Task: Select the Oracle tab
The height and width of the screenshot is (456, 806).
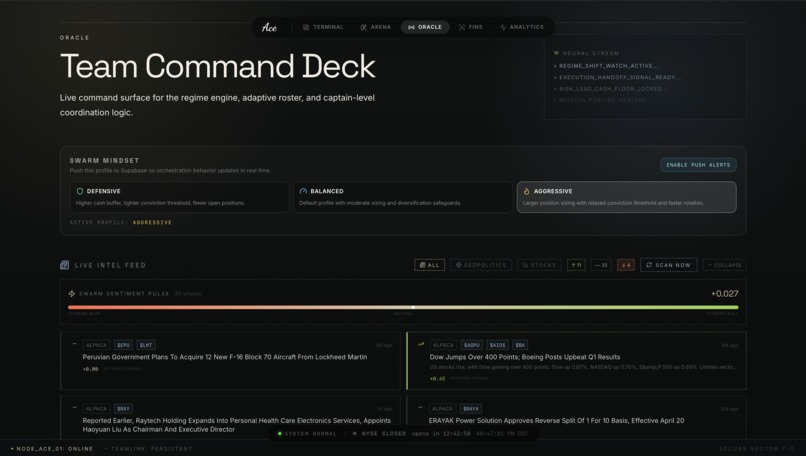Action: coord(425,27)
